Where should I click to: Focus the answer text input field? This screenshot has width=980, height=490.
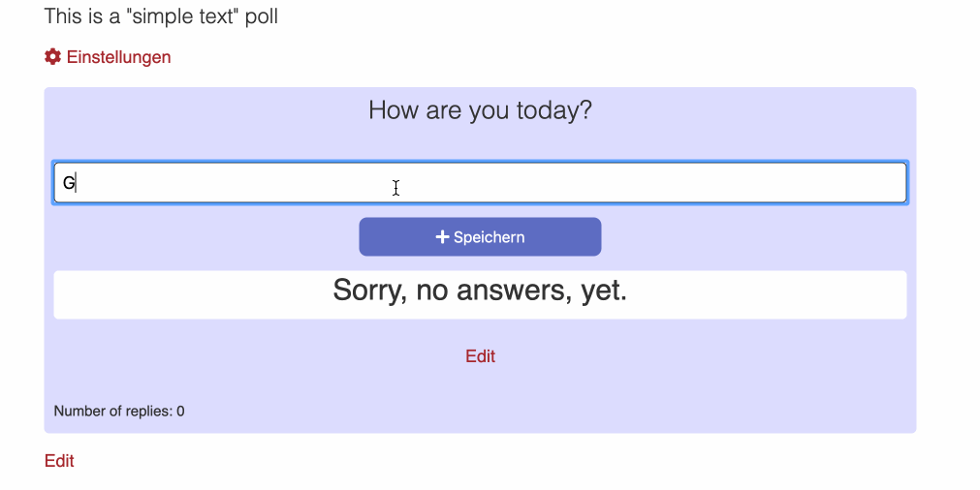coord(480,183)
